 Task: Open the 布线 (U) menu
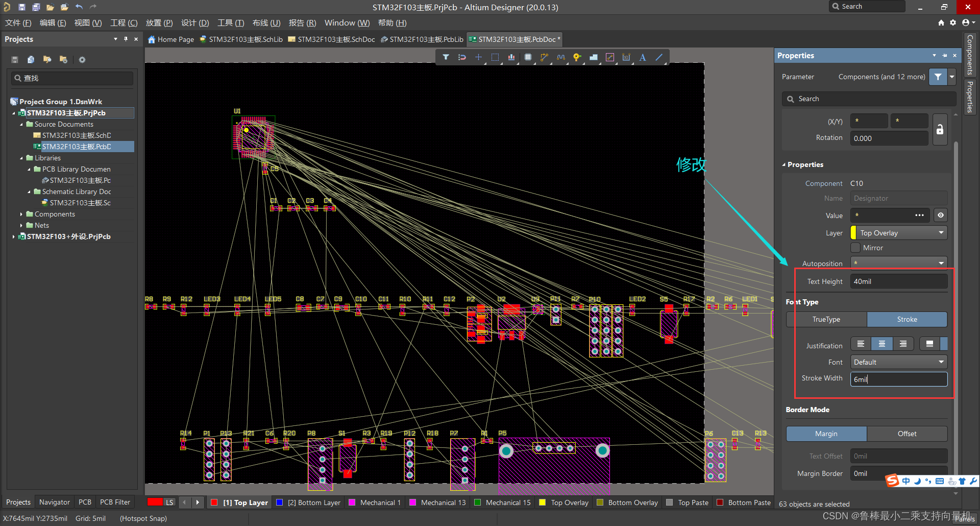click(x=266, y=23)
